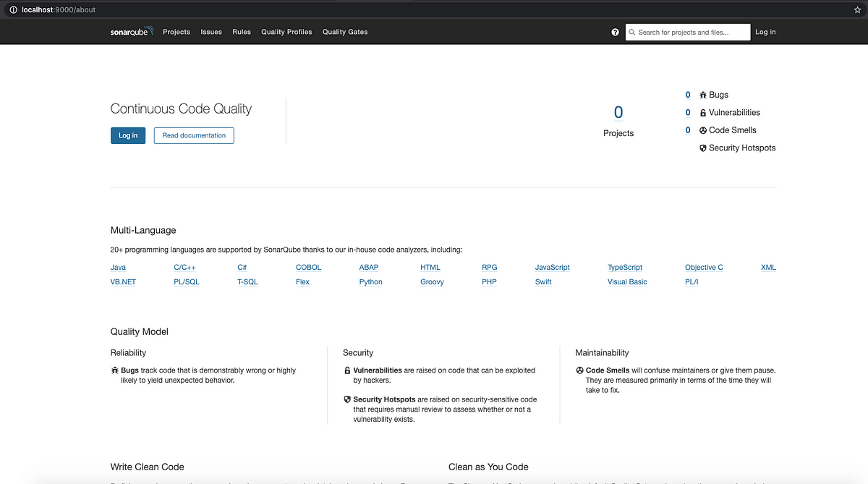The width and height of the screenshot is (868, 484).
Task: Open Quality Profiles in the navbar
Action: point(286,32)
